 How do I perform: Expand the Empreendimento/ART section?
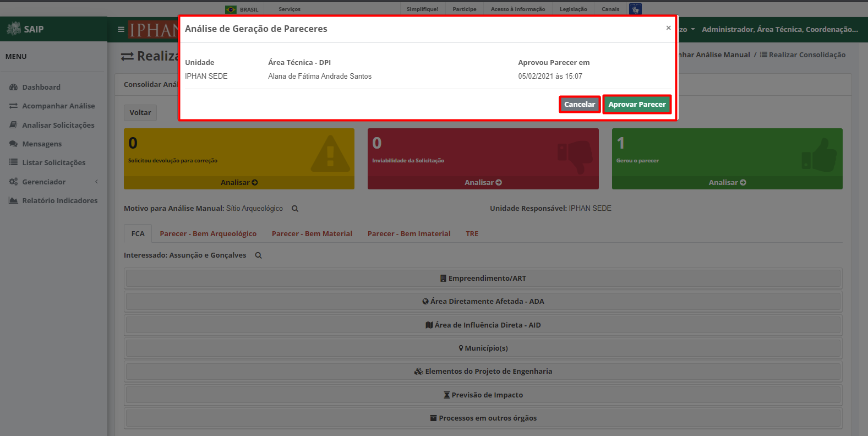[483, 278]
